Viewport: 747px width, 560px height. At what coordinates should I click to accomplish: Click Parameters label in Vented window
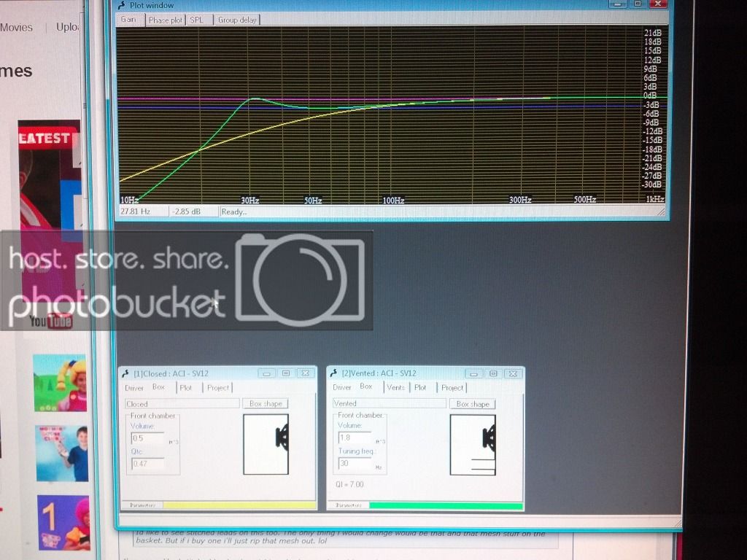348,505
